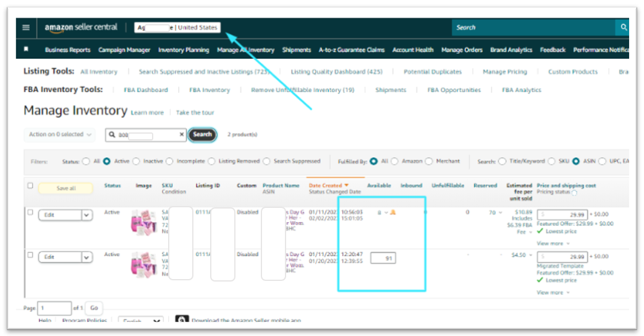Select the All status radio button
Screen dimensions: 644x336
pos(86,162)
